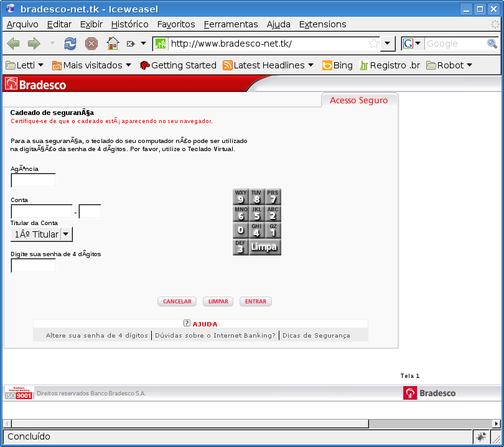Open the Titular da Conta dropdown
Image resolution: width=504 pixels, height=447 pixels.
[42, 234]
